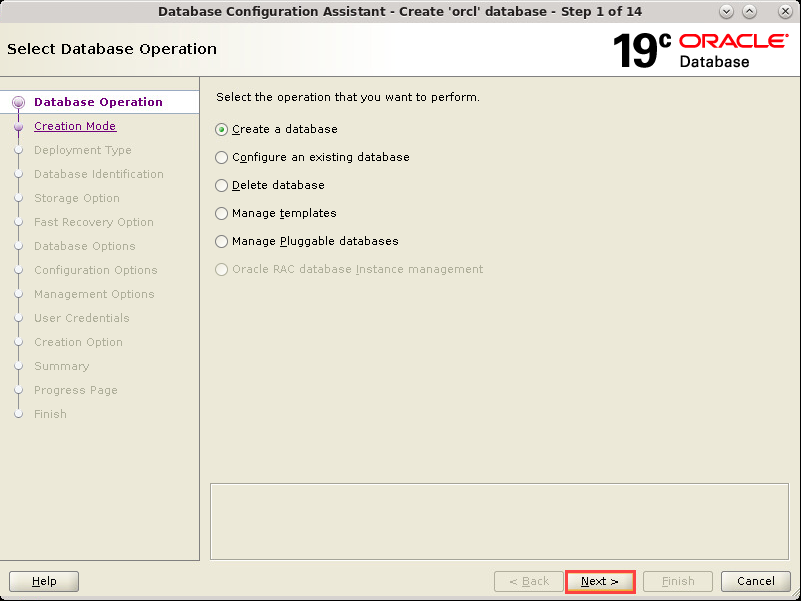This screenshot has height=601, width=801.
Task: Click Database Identification in the step list
Action: click(x=99, y=174)
